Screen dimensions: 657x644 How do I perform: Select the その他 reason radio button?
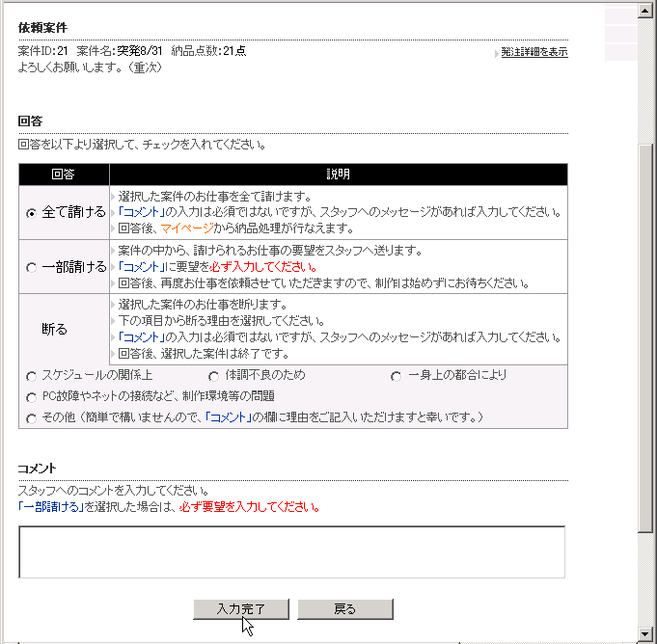pyautogui.click(x=32, y=418)
